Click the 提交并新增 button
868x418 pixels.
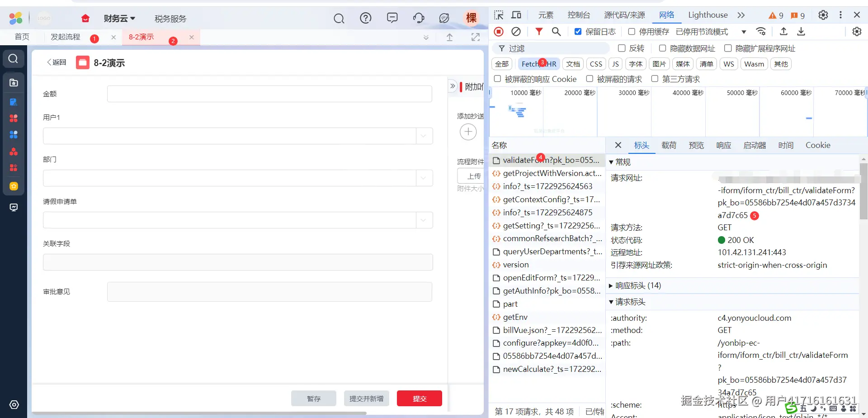(x=366, y=399)
